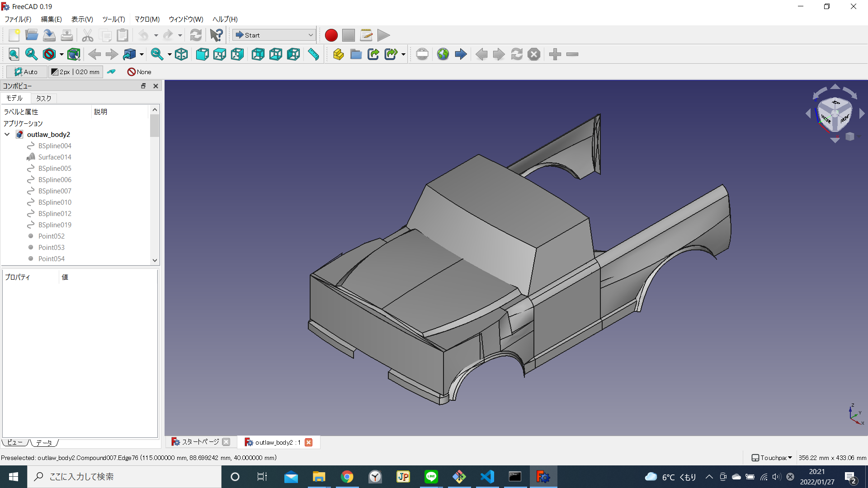Screen dimensions: 868x488
Task: Click Fit selection zoom icon
Action: [31, 54]
